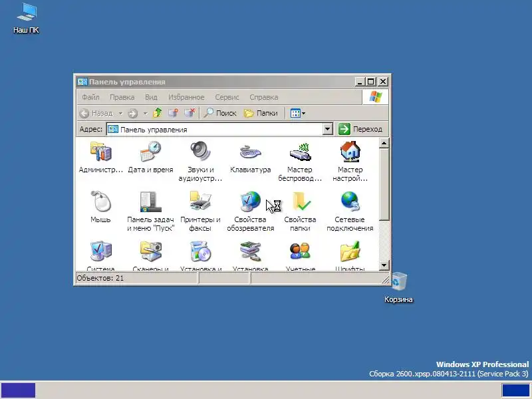Select the Наш ПК desktop icon
This screenshot has width=532, height=399.
(x=26, y=19)
